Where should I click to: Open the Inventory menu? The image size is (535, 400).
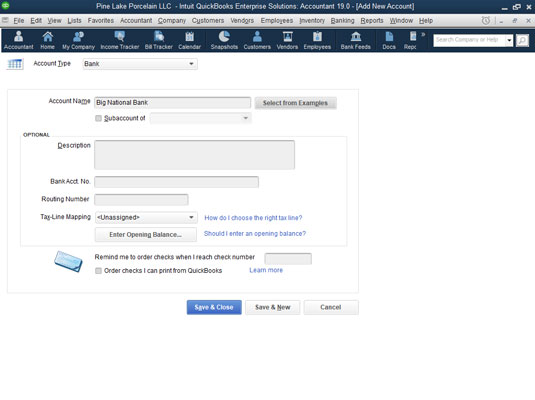pos(312,20)
